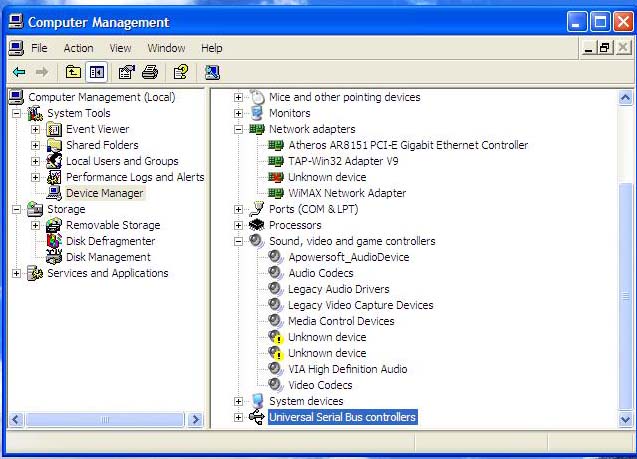Select Legacy Video Capture Devices

coord(361,305)
